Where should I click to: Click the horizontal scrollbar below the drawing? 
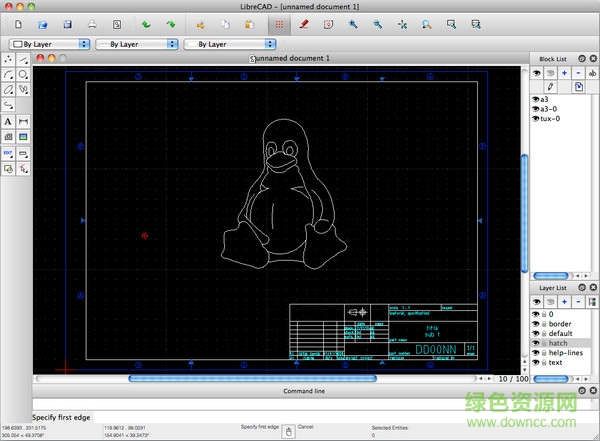(x=250, y=379)
